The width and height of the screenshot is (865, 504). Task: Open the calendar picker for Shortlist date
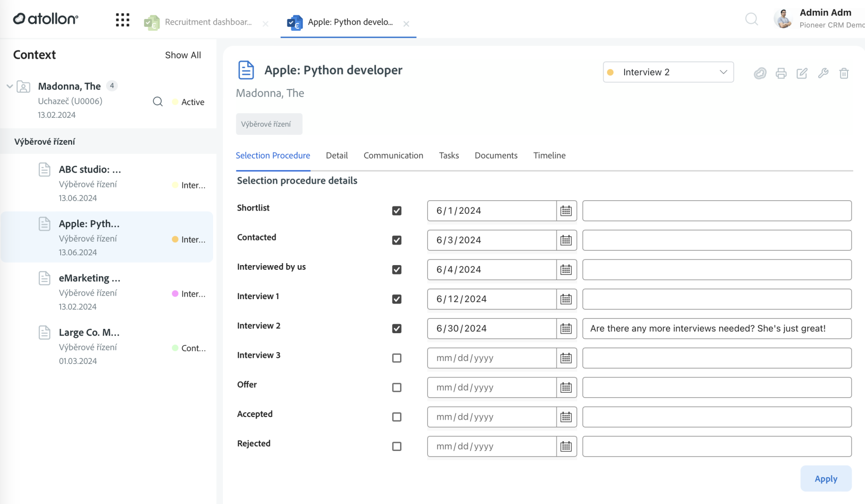click(x=566, y=211)
